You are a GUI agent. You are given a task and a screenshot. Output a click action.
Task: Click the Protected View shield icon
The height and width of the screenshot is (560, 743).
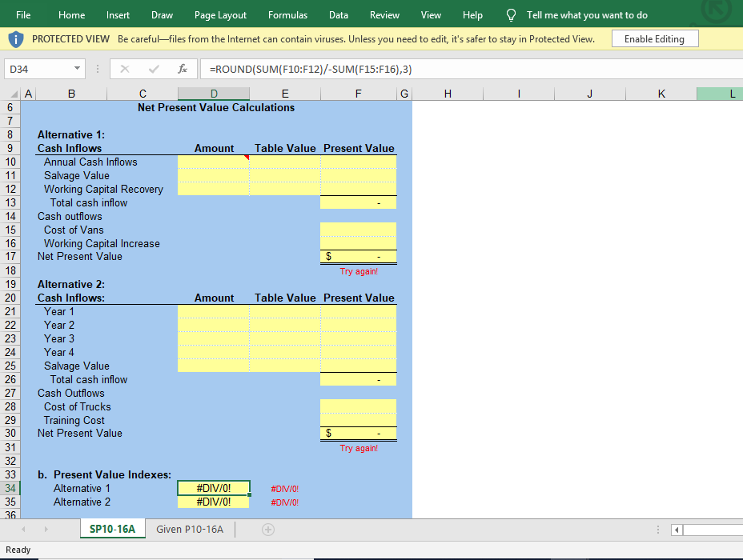tap(16, 39)
